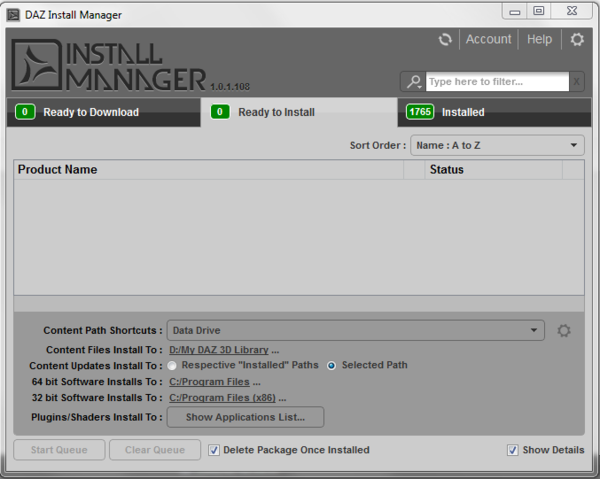Open Sort Order dropdown

[x=497, y=145]
